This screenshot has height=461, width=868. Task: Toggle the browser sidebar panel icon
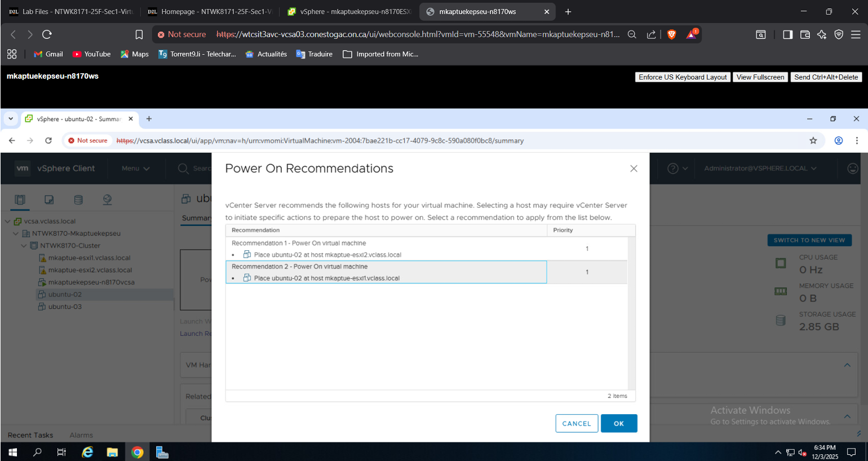click(787, 34)
